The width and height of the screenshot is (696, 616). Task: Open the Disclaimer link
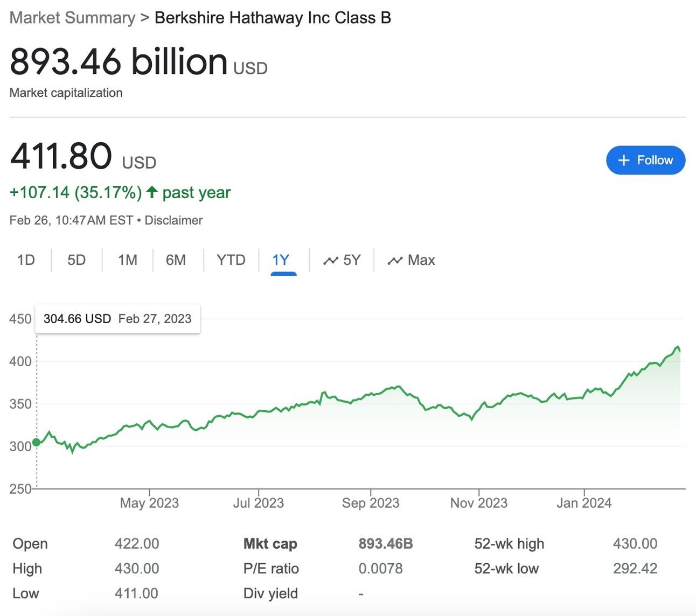click(x=173, y=220)
